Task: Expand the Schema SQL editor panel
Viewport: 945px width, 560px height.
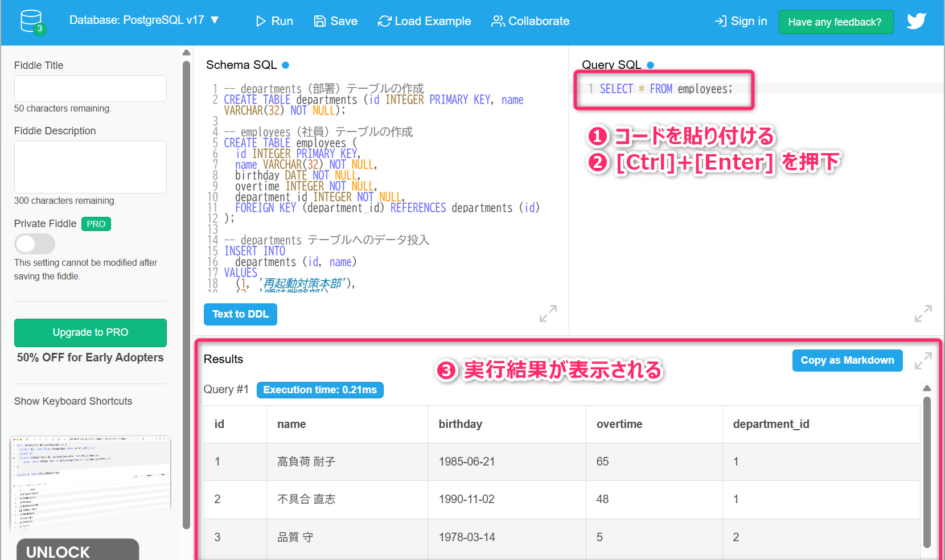Action: click(x=548, y=314)
